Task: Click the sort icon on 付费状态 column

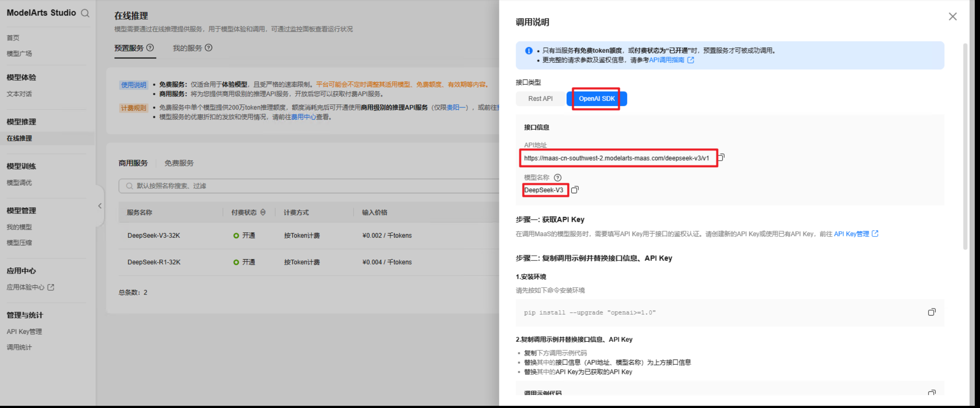Action: tap(263, 212)
